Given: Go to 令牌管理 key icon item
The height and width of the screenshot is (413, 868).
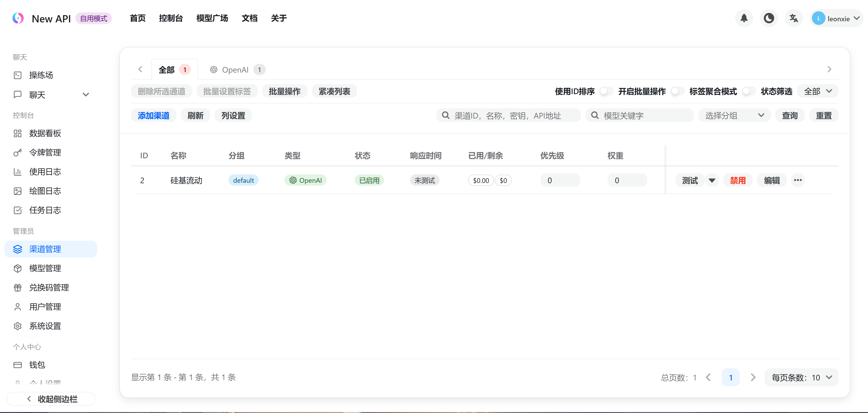Looking at the screenshot, I should point(45,152).
